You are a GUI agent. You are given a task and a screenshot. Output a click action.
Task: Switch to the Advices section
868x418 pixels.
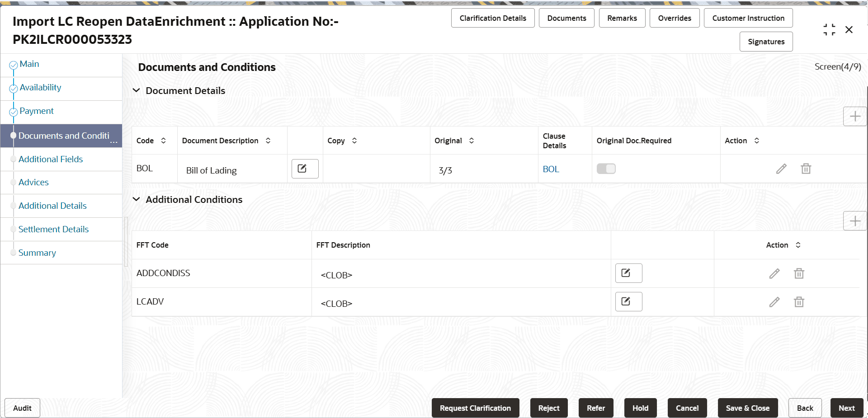[33, 182]
